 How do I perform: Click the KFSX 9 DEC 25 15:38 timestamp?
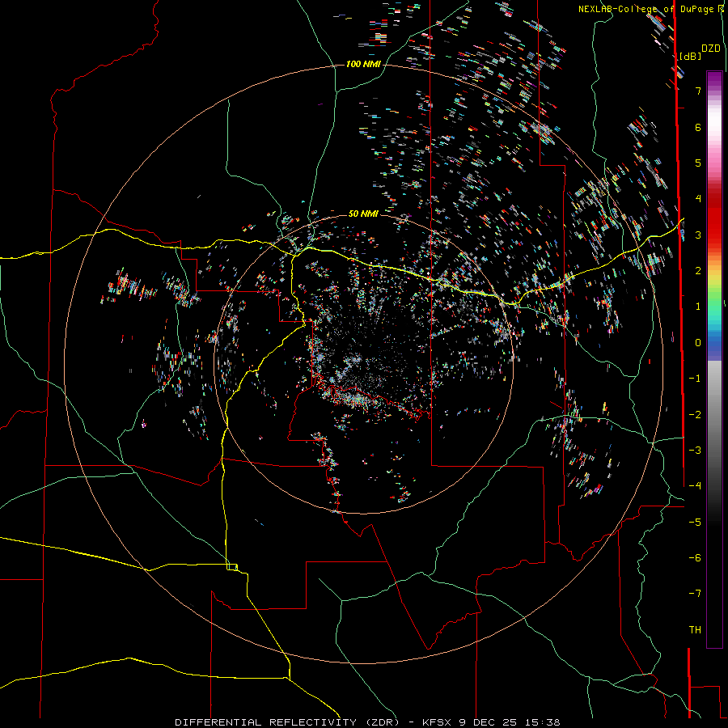click(491, 722)
